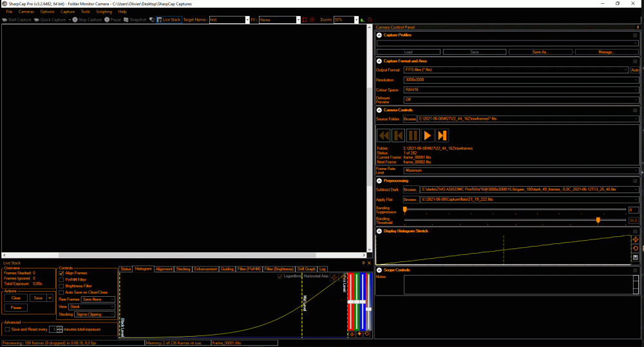The height and width of the screenshot is (347, 644).
Task: Close the Live Stack panel
Action: [369, 263]
